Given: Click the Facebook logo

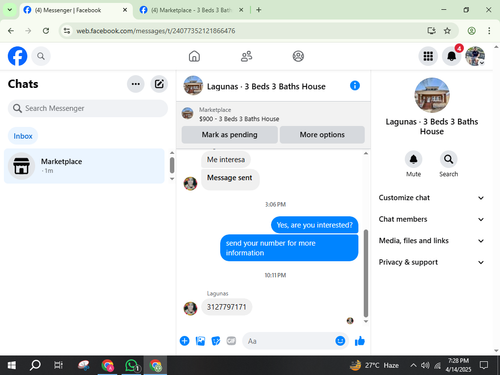Looking at the screenshot, I should coord(17,56).
